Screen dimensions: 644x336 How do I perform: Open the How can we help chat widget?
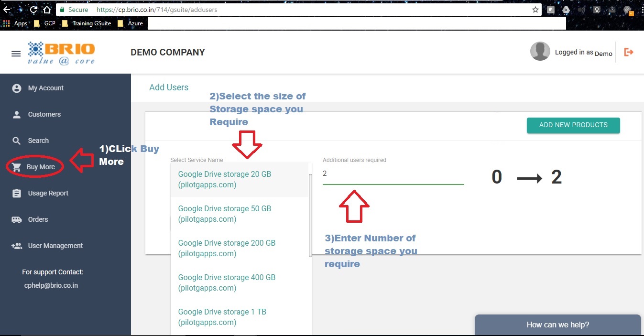(x=557, y=325)
